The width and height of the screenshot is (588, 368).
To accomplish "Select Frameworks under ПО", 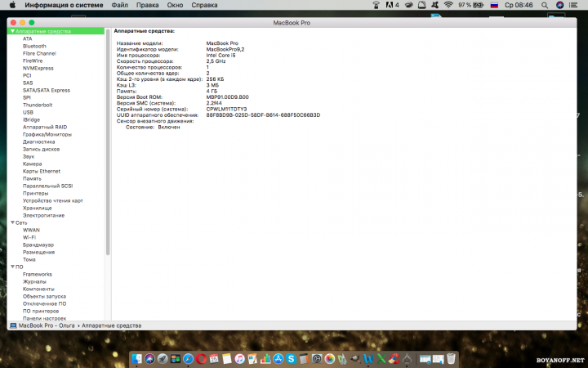I will pos(37,274).
